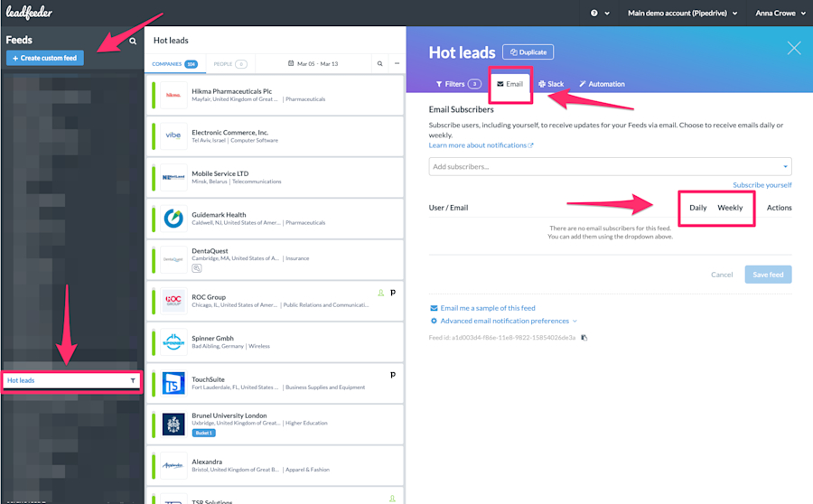The width and height of the screenshot is (813, 504).
Task: Click the TouchSuite TS logo
Action: click(173, 383)
